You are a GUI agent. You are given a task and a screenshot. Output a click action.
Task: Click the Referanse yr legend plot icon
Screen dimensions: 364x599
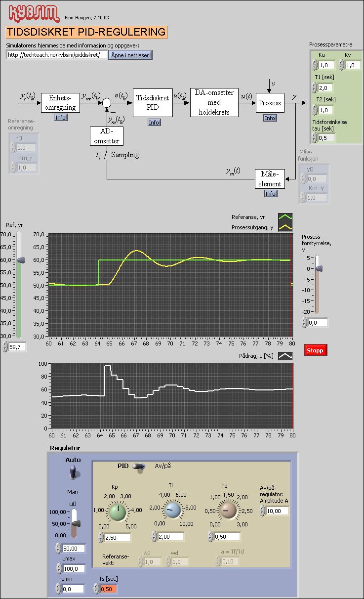(285, 217)
